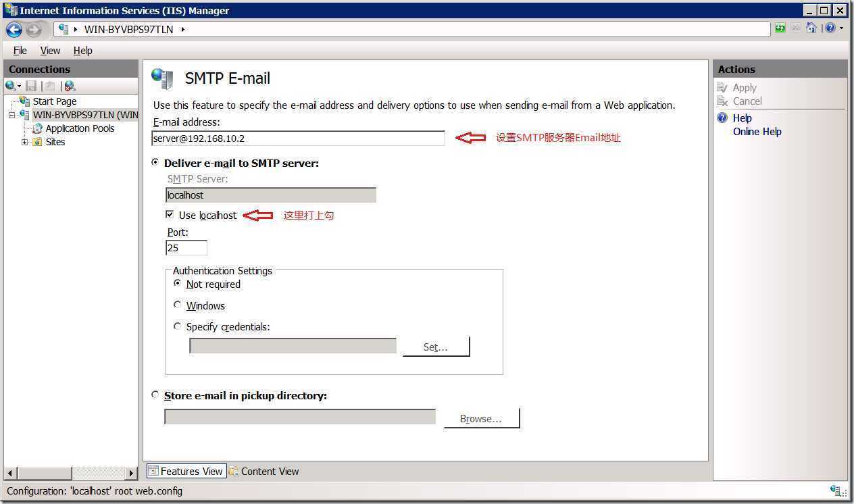The height and width of the screenshot is (504, 854).
Task: Click the grayed Stop icon in toolbar
Action: tap(796, 28)
